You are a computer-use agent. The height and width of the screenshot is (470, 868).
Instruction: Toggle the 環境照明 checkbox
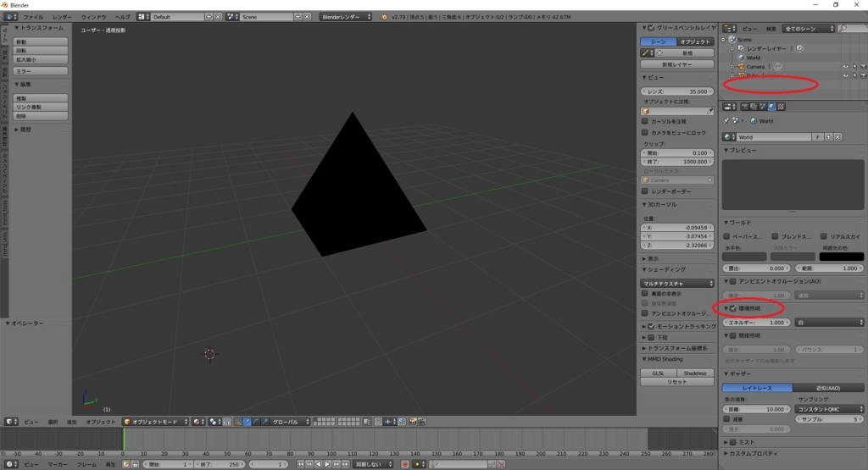pyautogui.click(x=733, y=308)
